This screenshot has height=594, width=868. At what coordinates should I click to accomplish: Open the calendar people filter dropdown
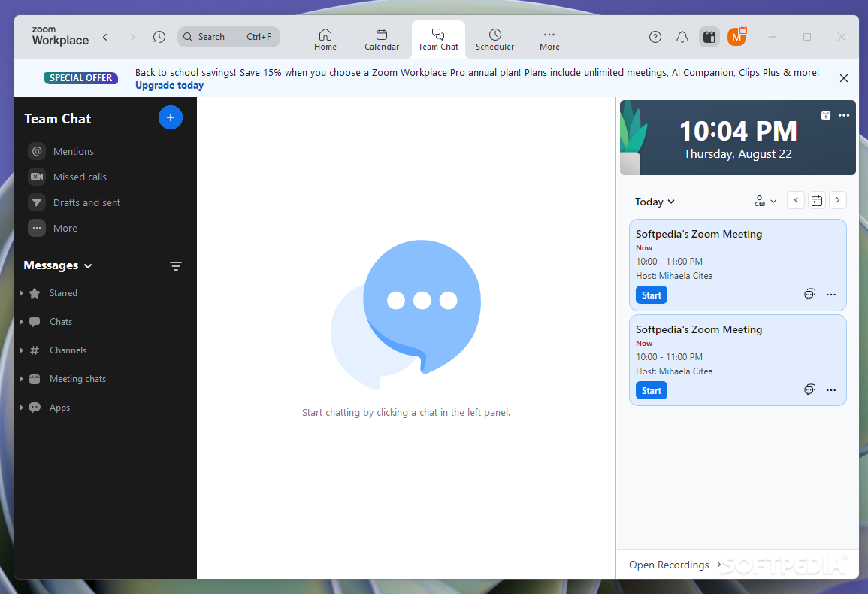pos(766,202)
